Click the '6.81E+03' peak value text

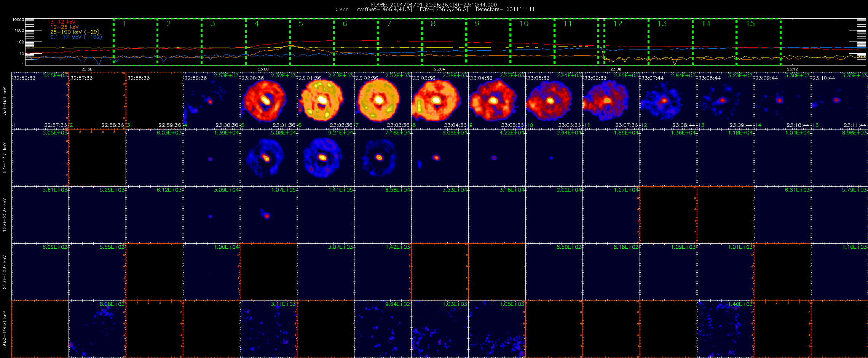[797, 190]
